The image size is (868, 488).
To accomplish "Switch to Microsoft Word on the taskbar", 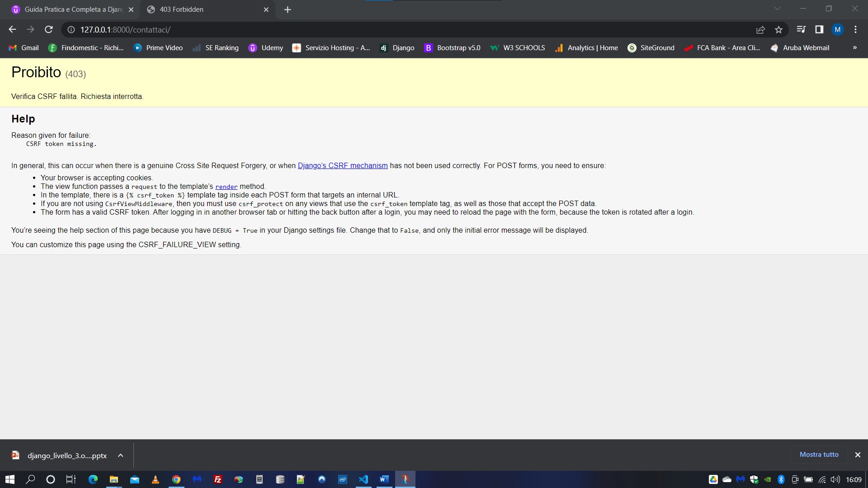I will click(384, 479).
